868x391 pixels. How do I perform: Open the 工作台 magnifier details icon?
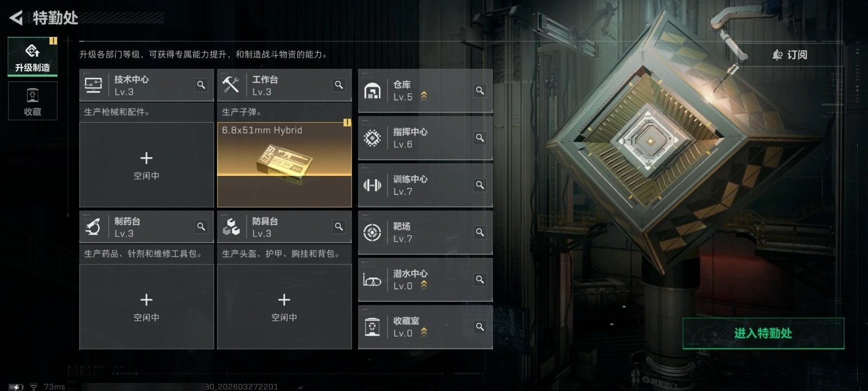339,85
